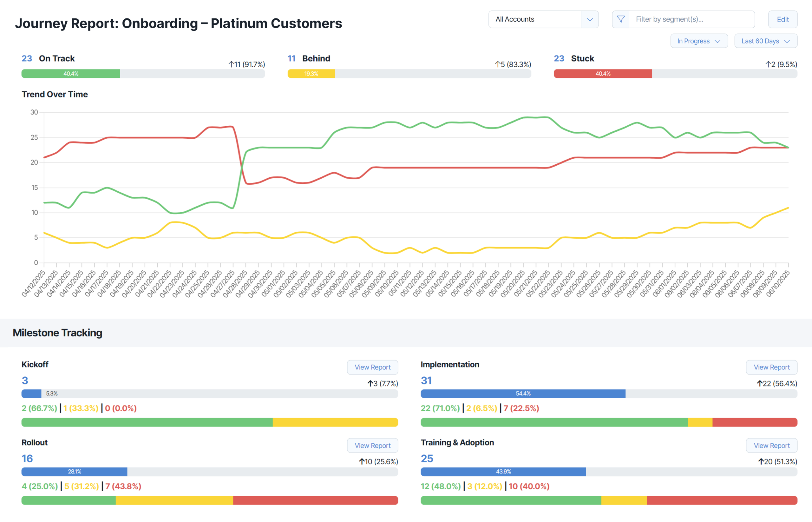Viewport: 812px width, 522px height.
Task: Toggle the Stuck status filter
Action: [582, 58]
